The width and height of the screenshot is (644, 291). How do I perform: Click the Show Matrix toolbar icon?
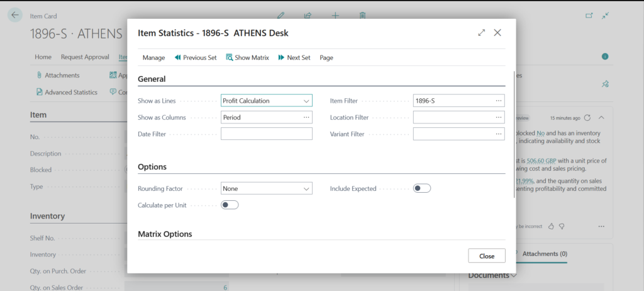pyautogui.click(x=247, y=57)
